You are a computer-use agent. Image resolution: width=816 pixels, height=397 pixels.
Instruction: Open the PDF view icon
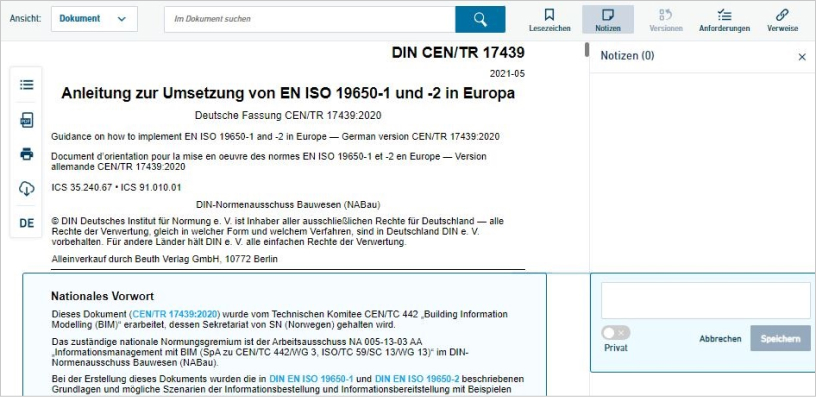pyautogui.click(x=27, y=120)
